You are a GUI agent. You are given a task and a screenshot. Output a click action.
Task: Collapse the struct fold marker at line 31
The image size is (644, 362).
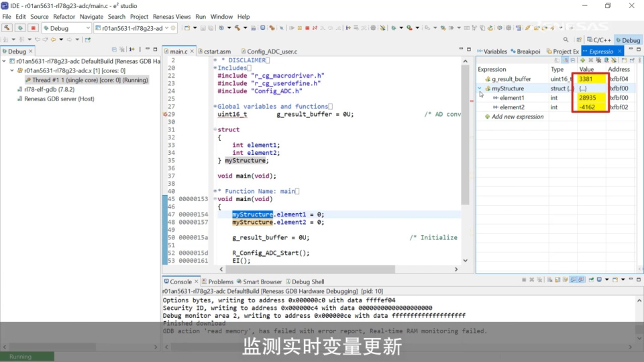pos(215,129)
